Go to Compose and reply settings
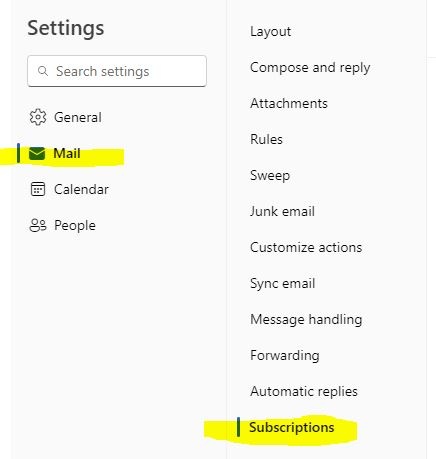Image resolution: width=436 pixels, height=459 pixels. click(310, 68)
